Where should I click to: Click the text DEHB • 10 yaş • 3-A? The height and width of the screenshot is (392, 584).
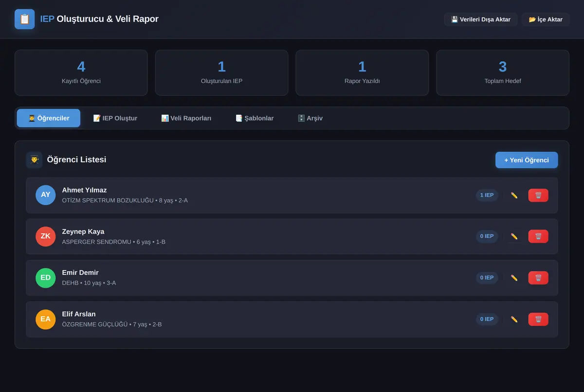pos(89,283)
